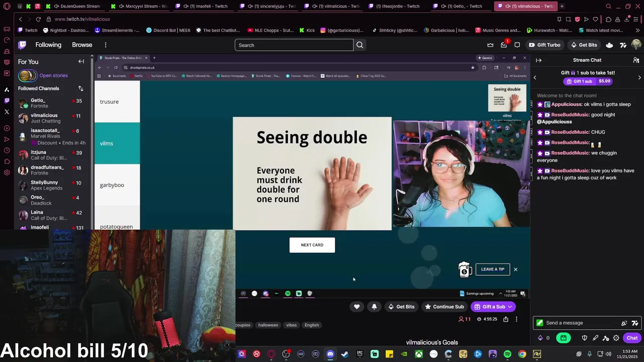Go back in browser history

[x=20, y=19]
